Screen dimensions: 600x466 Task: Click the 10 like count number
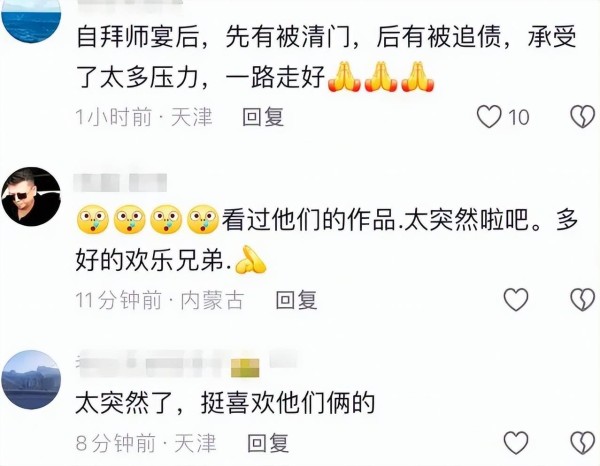tap(518, 117)
